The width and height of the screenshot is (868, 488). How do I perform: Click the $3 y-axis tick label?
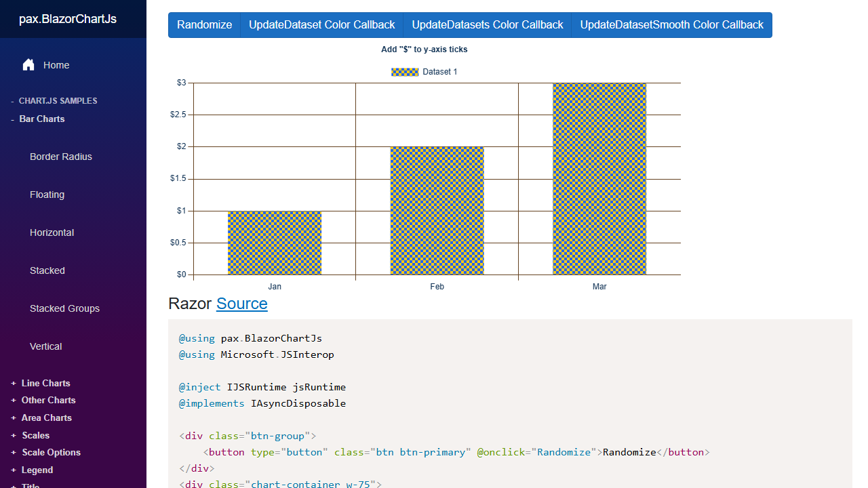181,83
